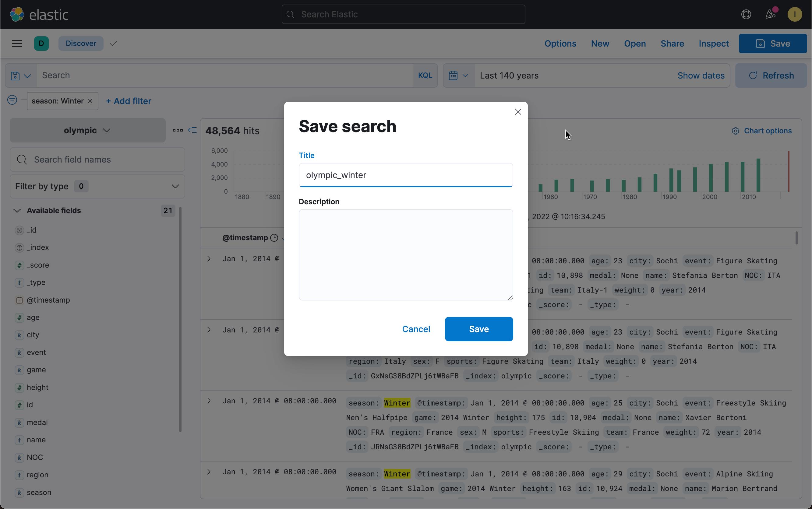The width and height of the screenshot is (812, 509).
Task: Remove the season: Winter filter
Action: click(x=90, y=101)
